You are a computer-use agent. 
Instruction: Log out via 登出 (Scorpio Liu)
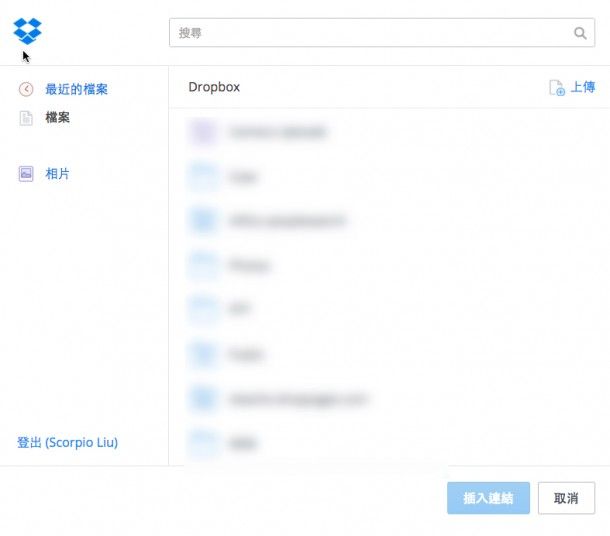[67, 442]
